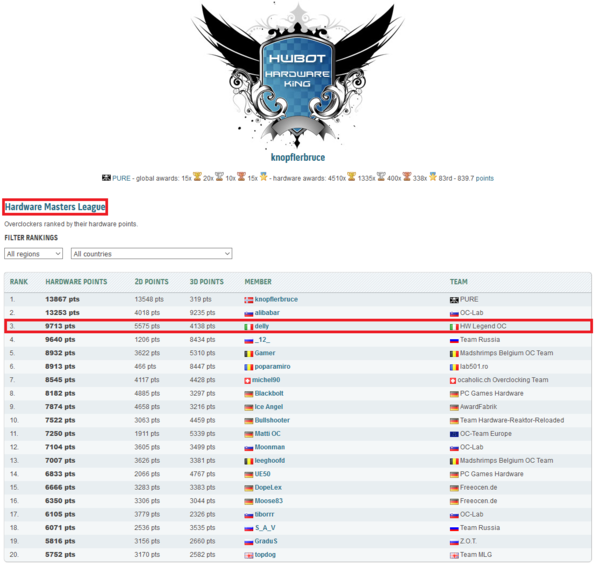Click the Belgian flag next to Gamer

tap(249, 354)
